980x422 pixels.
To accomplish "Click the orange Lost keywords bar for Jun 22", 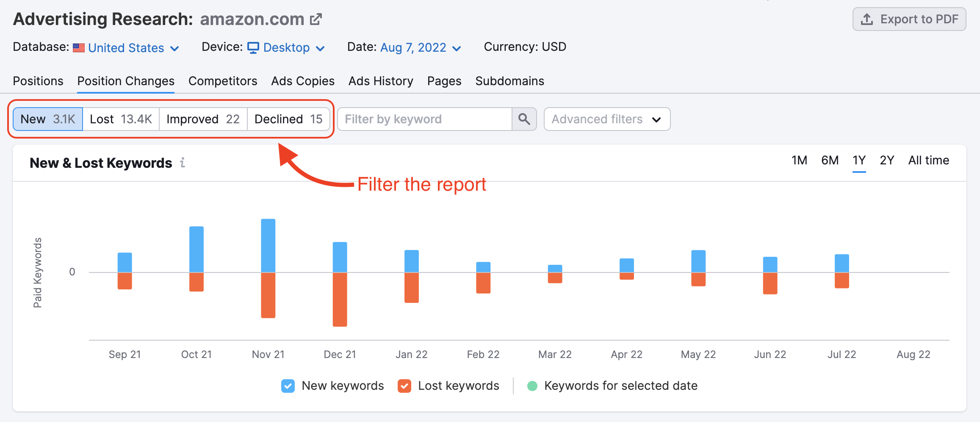I will click(770, 283).
